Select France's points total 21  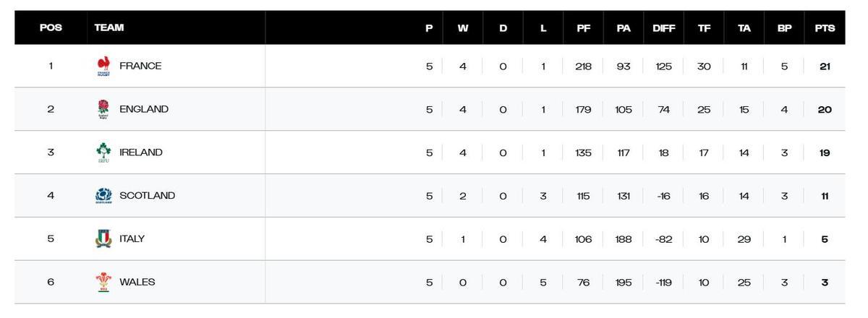click(825, 66)
